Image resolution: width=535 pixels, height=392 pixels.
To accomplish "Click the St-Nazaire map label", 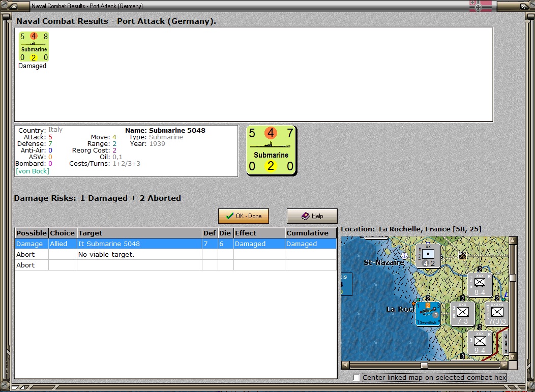I will click(x=384, y=262).
